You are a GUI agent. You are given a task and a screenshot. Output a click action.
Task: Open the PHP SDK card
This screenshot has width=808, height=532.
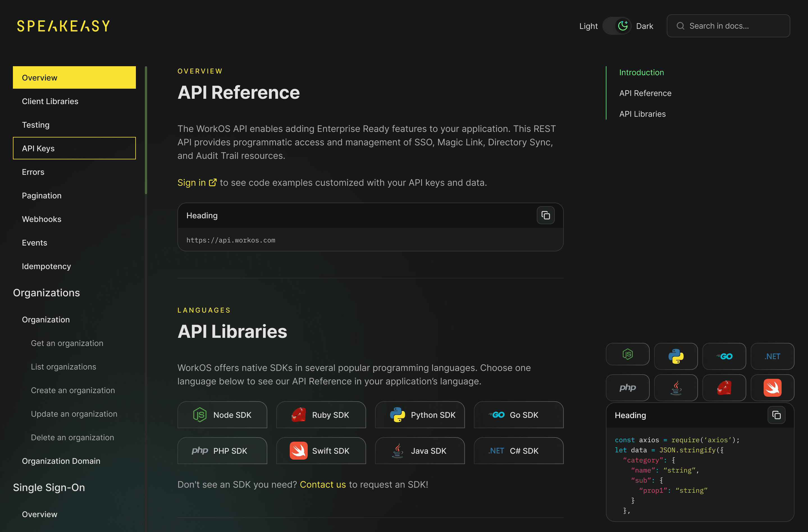pos(222,451)
